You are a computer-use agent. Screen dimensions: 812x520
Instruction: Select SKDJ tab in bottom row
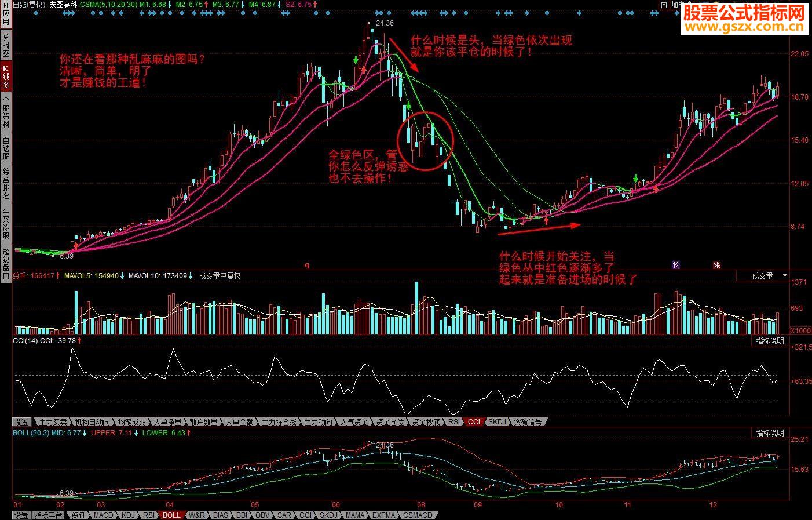coord(328,515)
